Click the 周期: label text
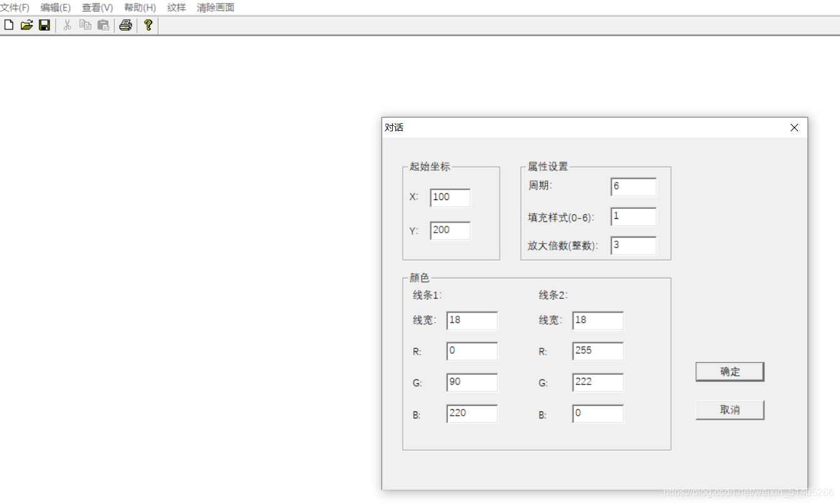840x504 pixels. pyautogui.click(x=540, y=186)
